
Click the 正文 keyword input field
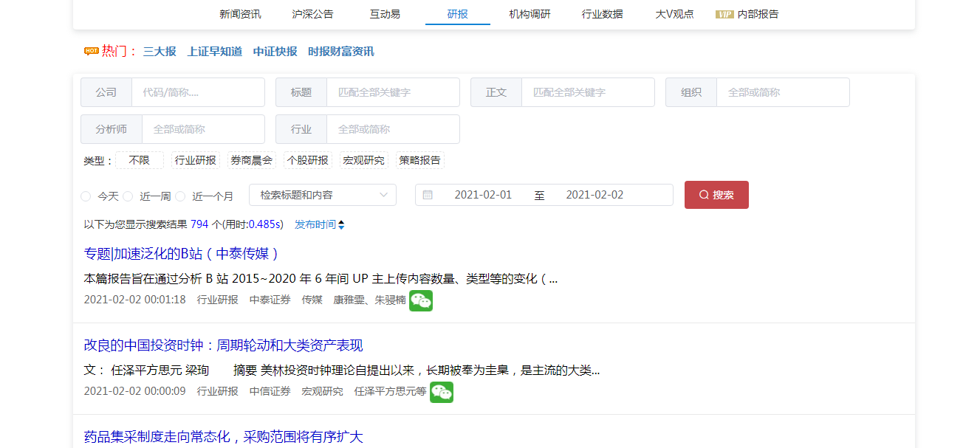click(588, 92)
